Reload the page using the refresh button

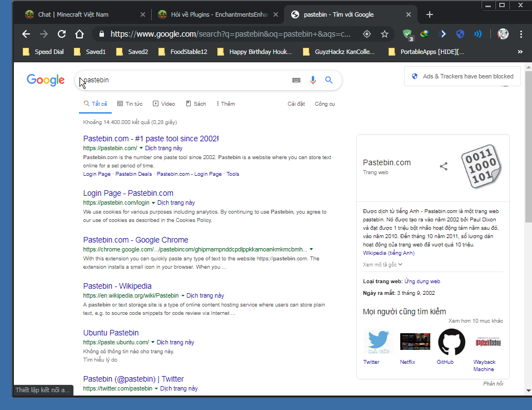point(62,34)
